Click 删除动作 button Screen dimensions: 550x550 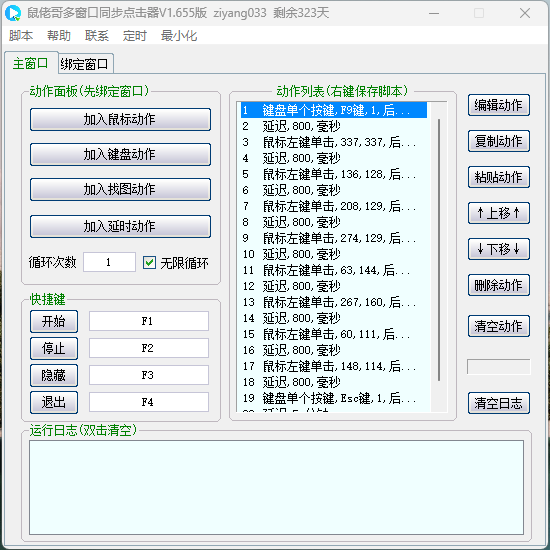(499, 285)
